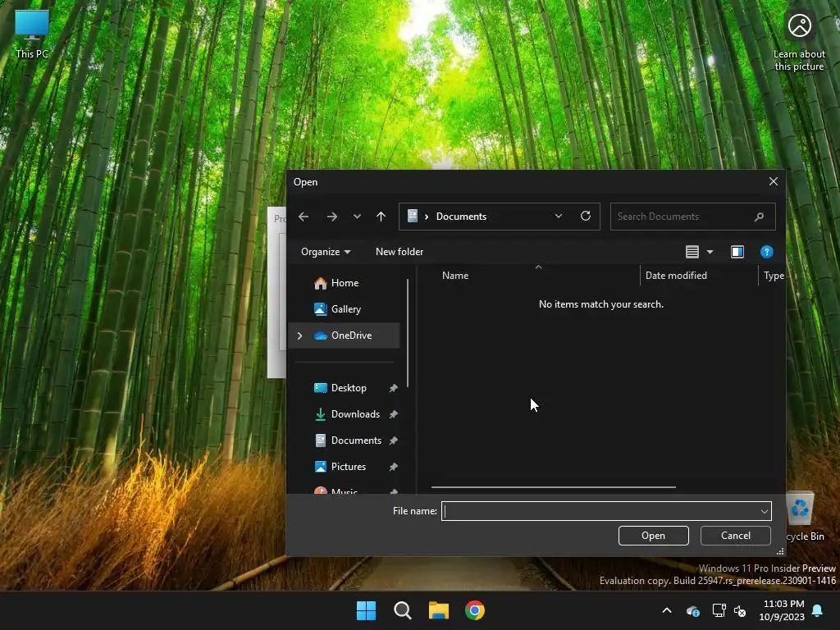Viewport: 840px width, 630px height.
Task: Click the pin icon beside Documents
Action: [393, 441]
